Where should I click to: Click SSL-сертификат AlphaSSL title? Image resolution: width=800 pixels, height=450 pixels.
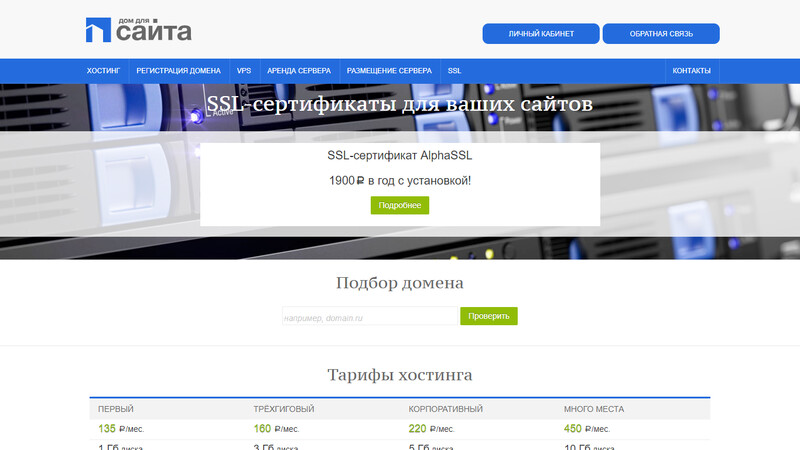pos(399,156)
